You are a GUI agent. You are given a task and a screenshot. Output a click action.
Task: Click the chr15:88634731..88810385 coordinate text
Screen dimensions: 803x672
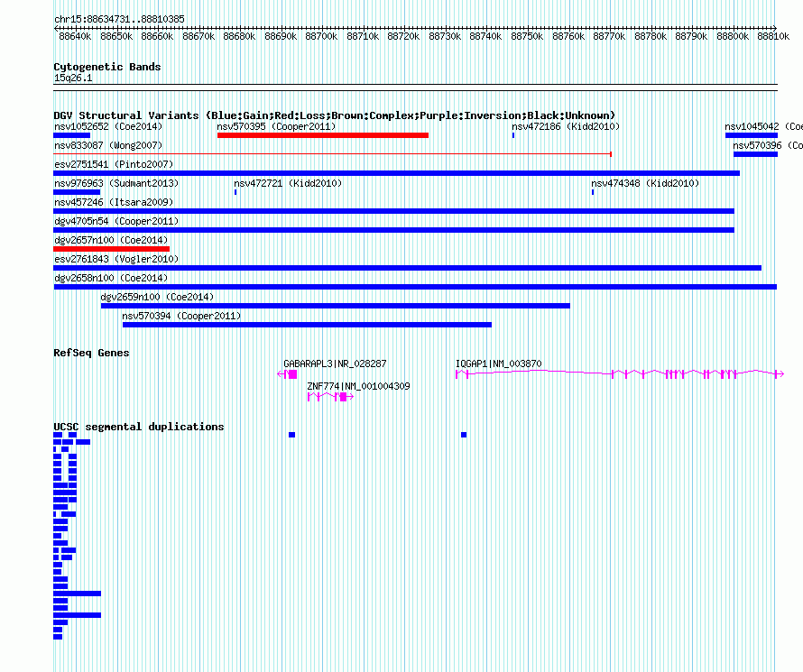(x=119, y=19)
